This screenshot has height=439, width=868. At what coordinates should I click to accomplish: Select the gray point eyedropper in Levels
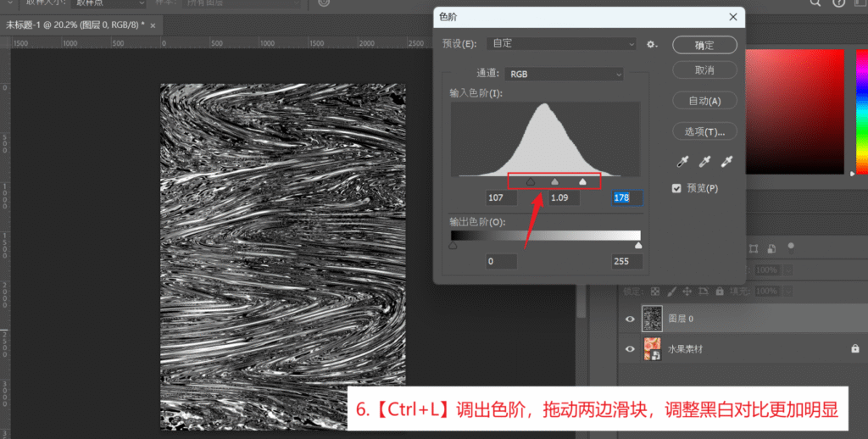(x=704, y=161)
